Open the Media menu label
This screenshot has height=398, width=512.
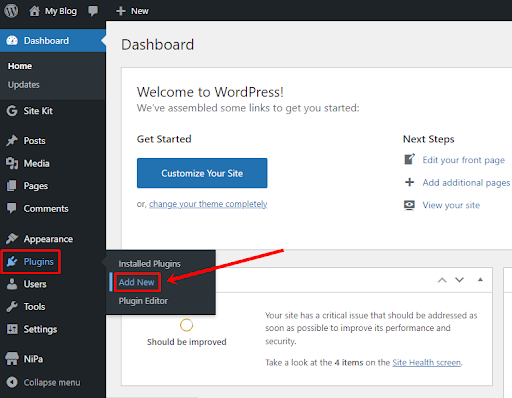tap(36, 163)
